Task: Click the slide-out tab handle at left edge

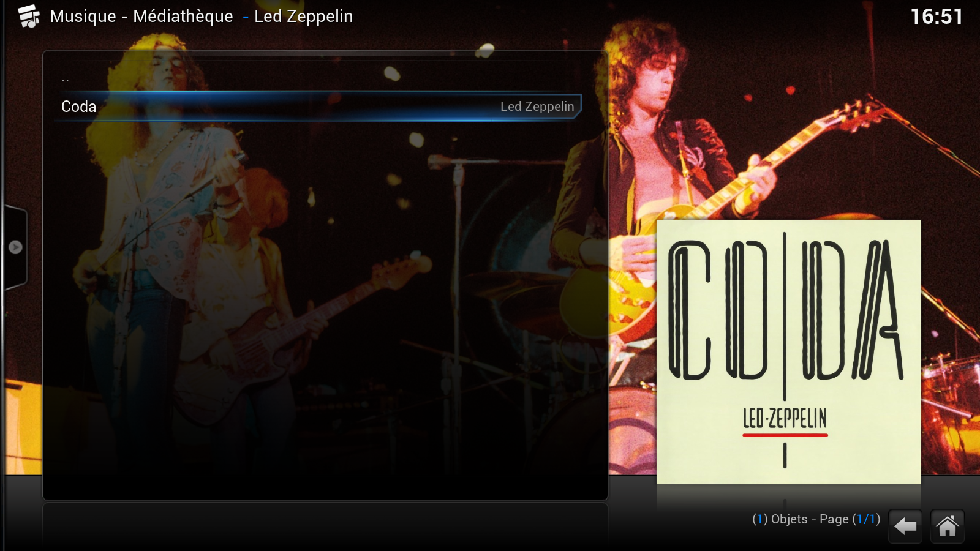Action: [x=15, y=247]
